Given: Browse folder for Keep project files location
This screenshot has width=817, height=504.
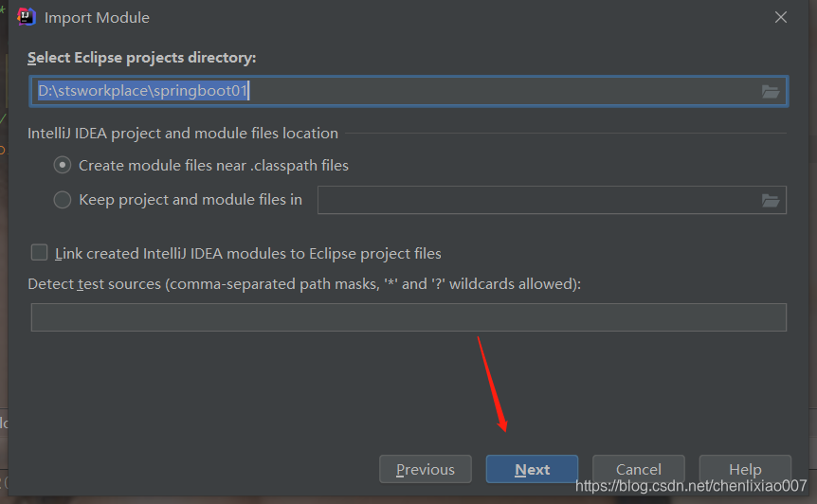Looking at the screenshot, I should [771, 201].
